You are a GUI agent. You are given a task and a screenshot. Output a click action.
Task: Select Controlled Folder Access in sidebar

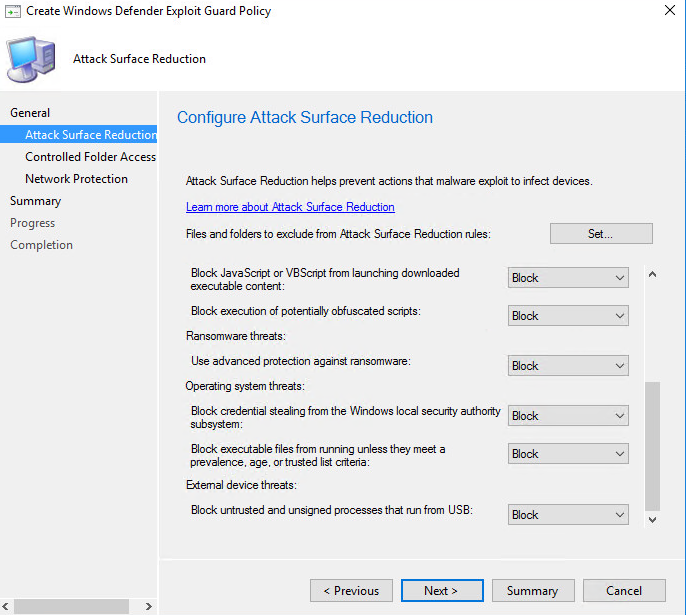pos(90,157)
